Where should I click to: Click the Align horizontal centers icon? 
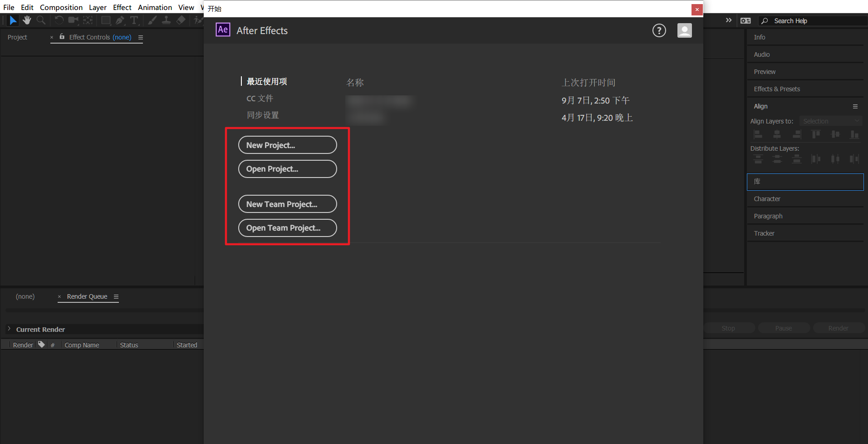coord(777,134)
